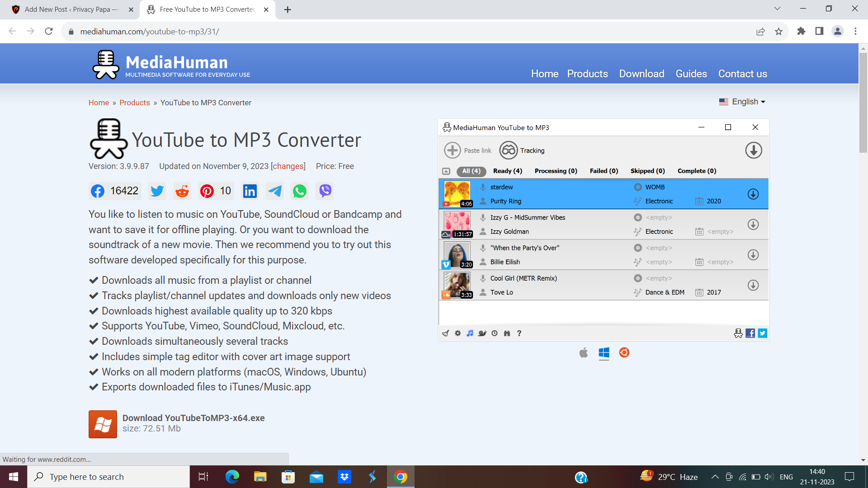The height and width of the screenshot is (488, 868).
Task: Open Mail app from taskbar
Action: coord(316,477)
